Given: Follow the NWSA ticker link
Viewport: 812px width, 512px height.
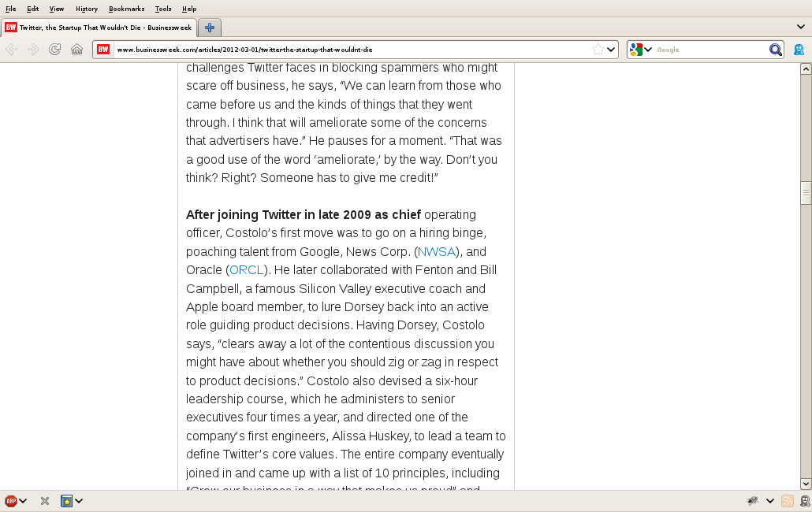Looking at the screenshot, I should (x=437, y=252).
